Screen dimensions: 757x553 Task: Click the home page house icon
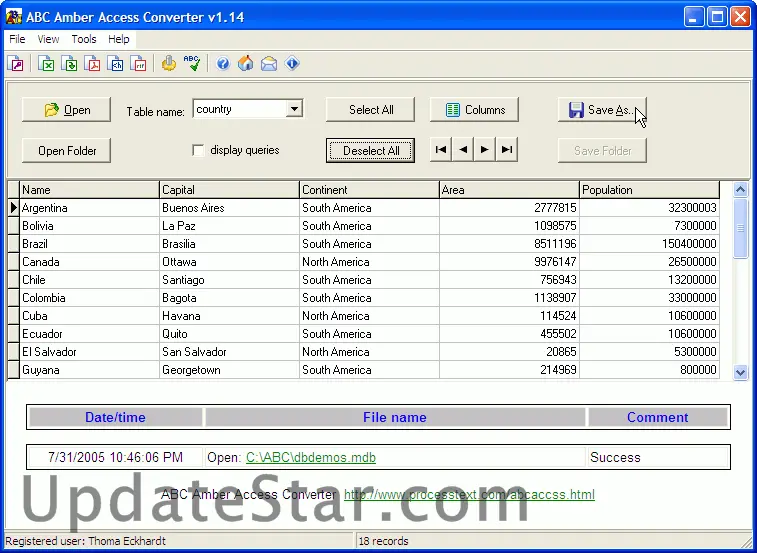[245, 64]
